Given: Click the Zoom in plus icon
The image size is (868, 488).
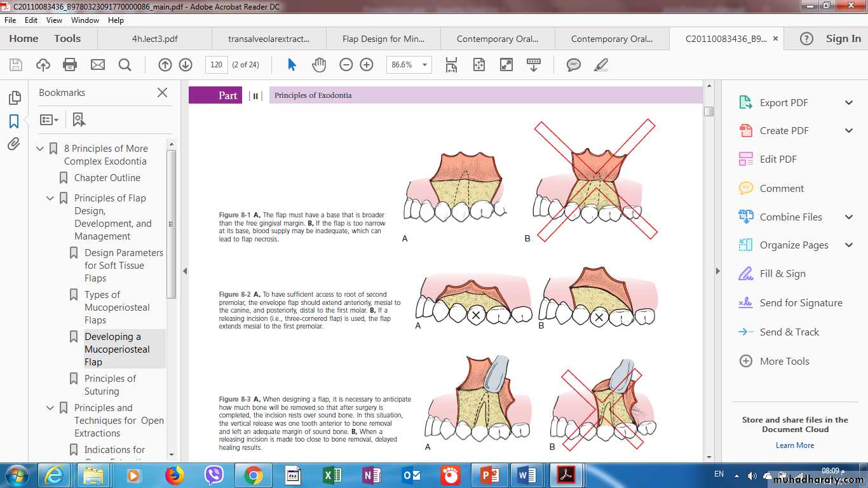Looking at the screenshot, I should [x=367, y=65].
